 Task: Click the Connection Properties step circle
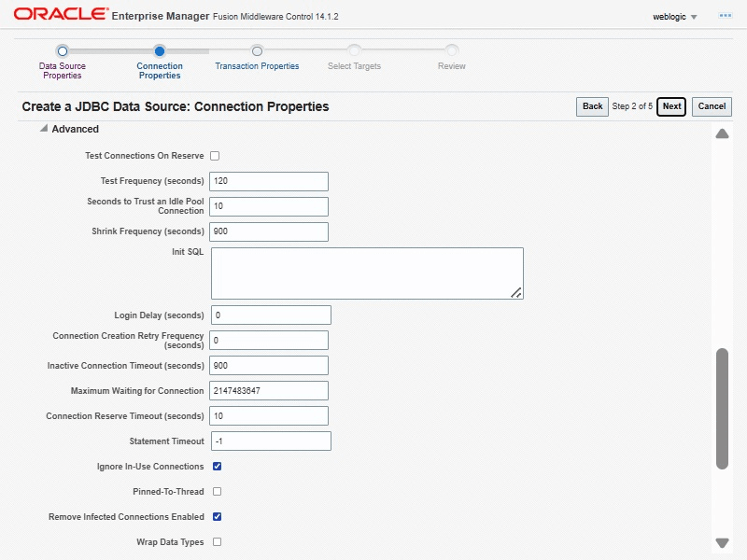tap(160, 51)
